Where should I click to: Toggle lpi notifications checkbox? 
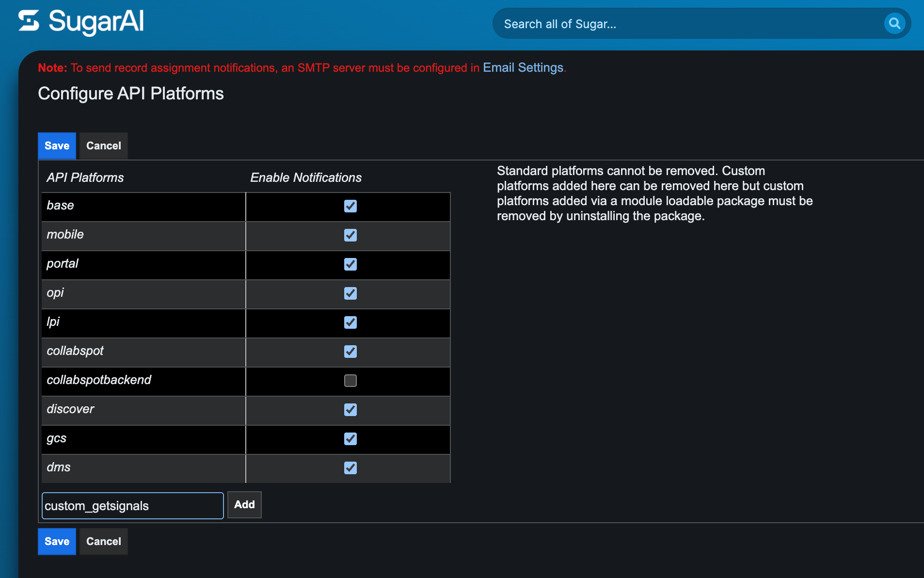point(350,322)
